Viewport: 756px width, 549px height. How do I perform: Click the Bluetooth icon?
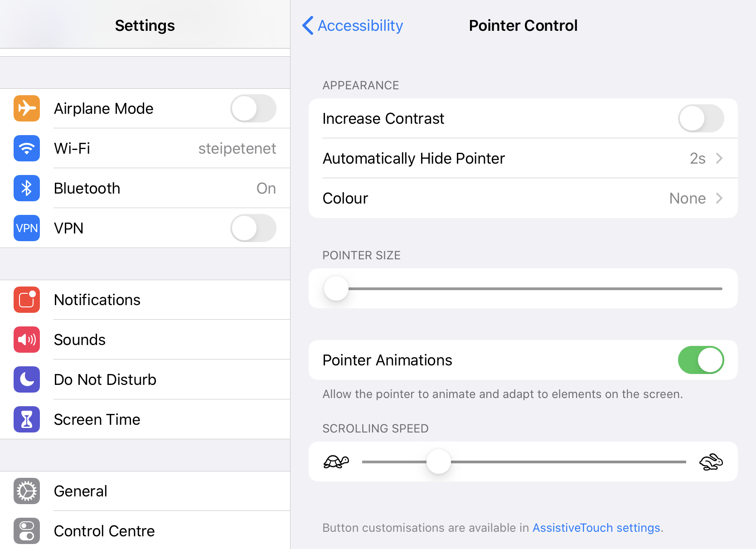pos(26,188)
